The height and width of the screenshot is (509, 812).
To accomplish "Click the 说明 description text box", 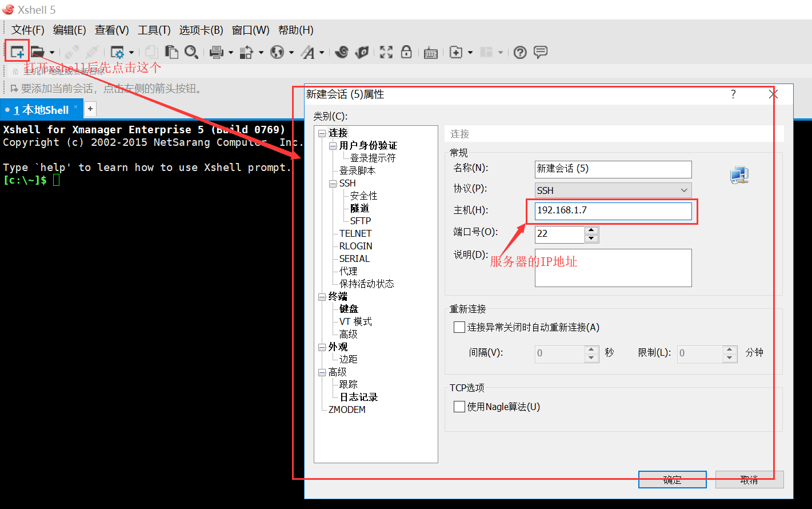I will coord(613,268).
